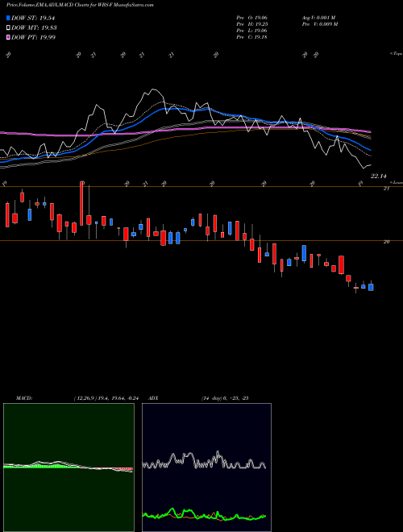403x532 pixels.
Task: Click the ADX panel title
Action: click(x=153, y=398)
